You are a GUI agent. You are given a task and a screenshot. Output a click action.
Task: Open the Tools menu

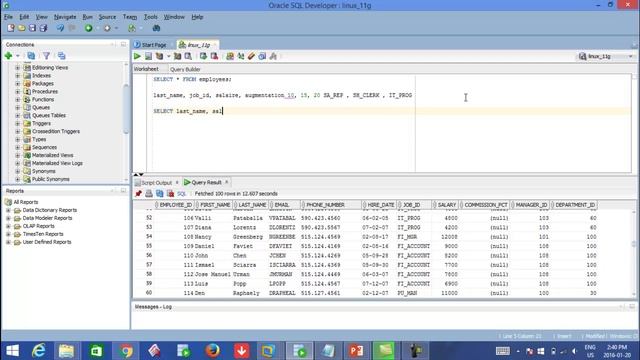point(151,17)
